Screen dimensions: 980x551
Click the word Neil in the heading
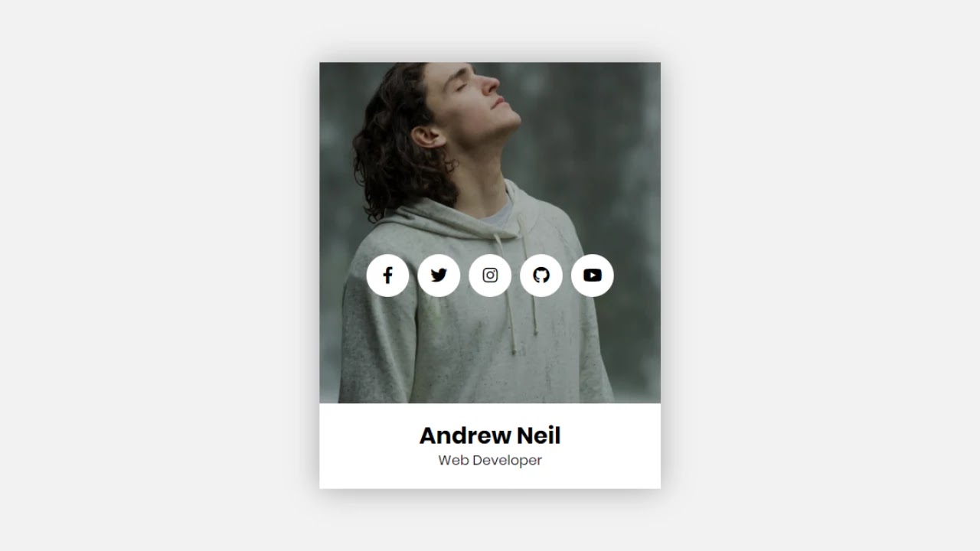pyautogui.click(x=539, y=435)
